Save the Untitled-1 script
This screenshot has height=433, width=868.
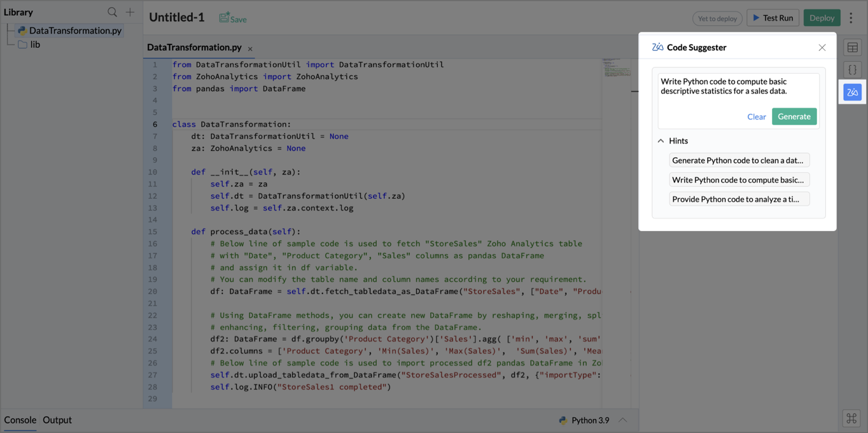pyautogui.click(x=233, y=18)
